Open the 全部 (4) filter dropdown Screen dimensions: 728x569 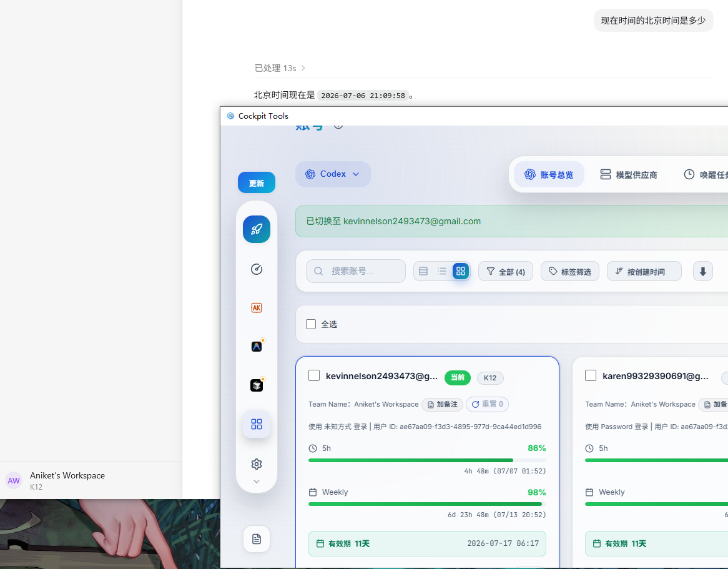506,271
